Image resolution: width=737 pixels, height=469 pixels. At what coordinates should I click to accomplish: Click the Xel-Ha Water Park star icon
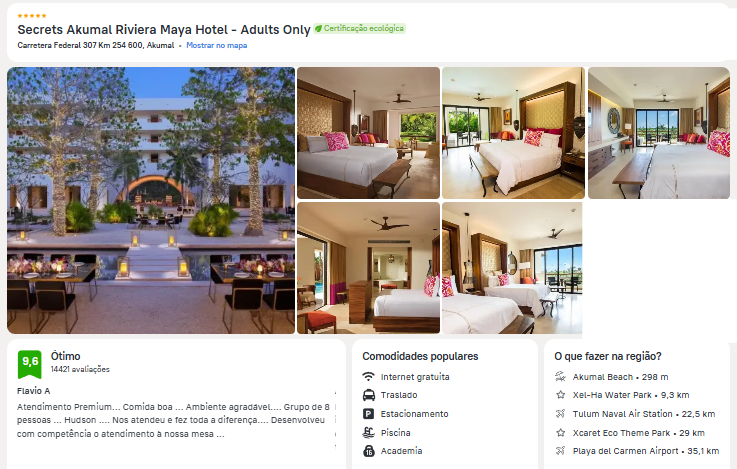(x=560, y=395)
